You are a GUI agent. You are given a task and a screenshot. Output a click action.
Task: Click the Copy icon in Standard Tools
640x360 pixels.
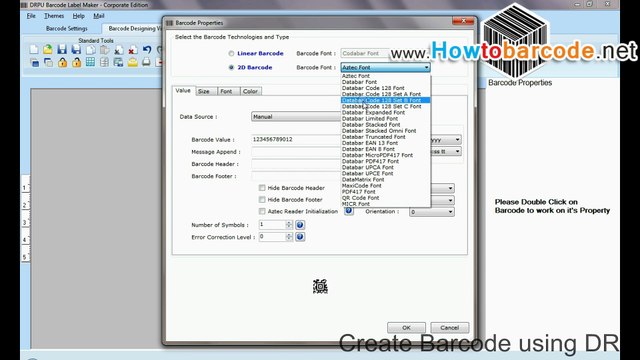(91, 50)
